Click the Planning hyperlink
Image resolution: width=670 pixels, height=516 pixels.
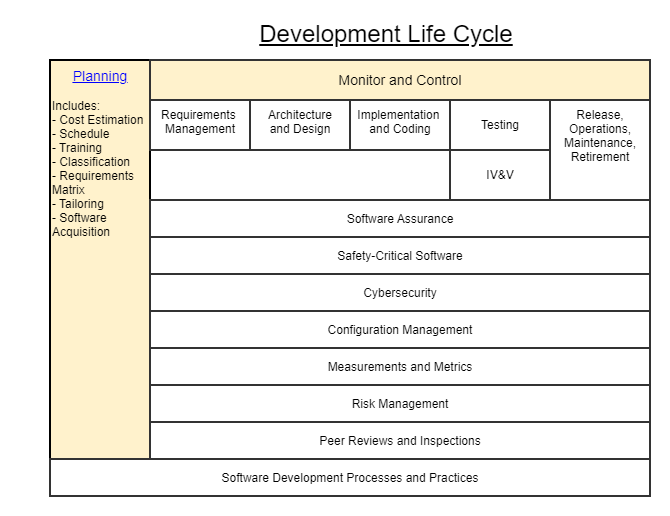100,76
